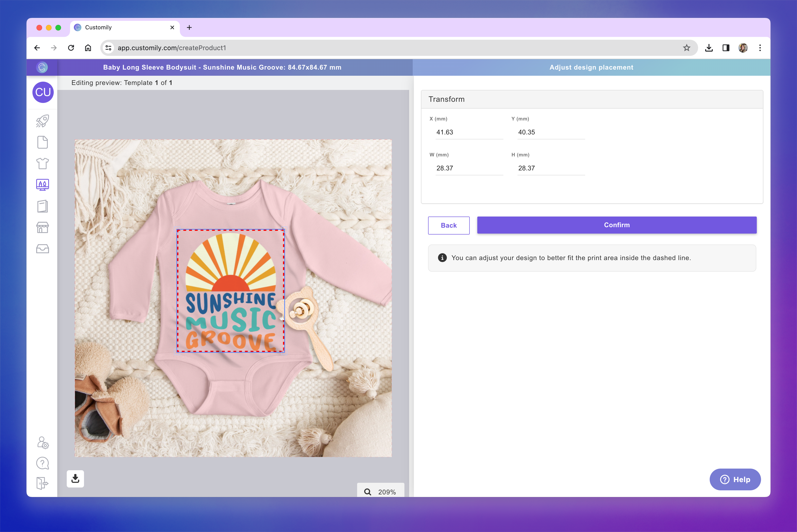Open the account settings icon
Image resolution: width=797 pixels, height=532 pixels.
tap(42, 443)
